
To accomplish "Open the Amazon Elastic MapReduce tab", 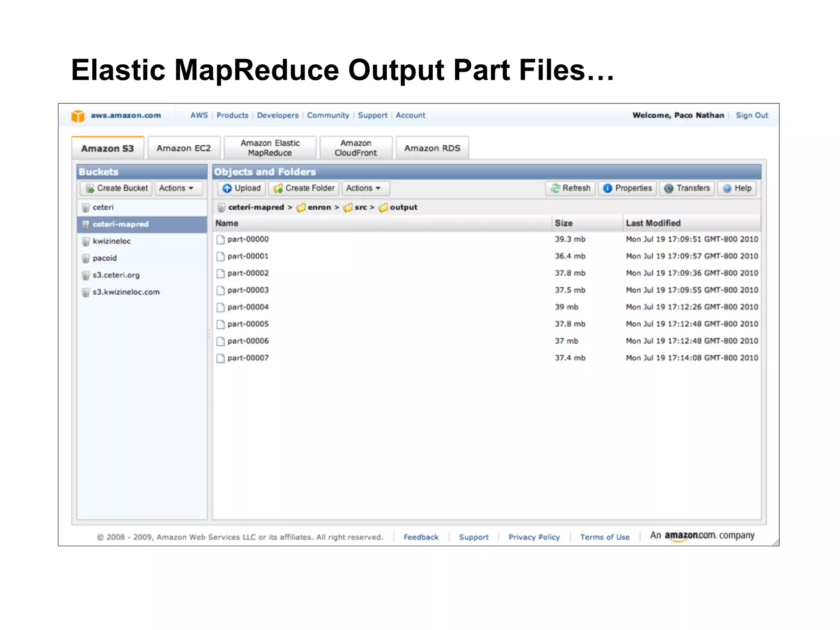I will (x=270, y=148).
